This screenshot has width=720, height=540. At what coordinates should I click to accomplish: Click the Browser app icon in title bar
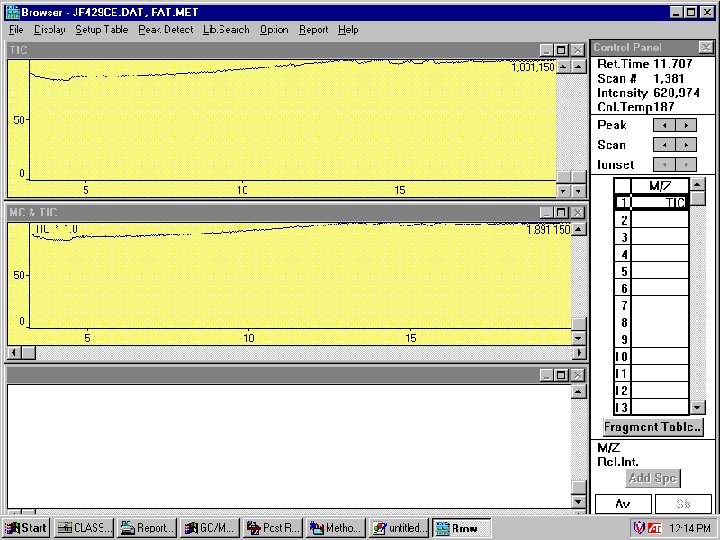pos(12,12)
